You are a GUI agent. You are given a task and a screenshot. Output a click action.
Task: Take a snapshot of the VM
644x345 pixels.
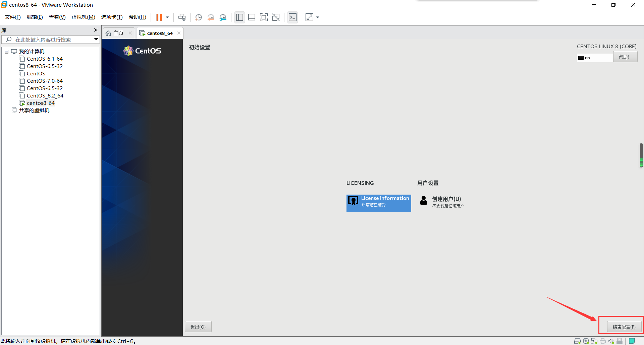click(x=198, y=17)
